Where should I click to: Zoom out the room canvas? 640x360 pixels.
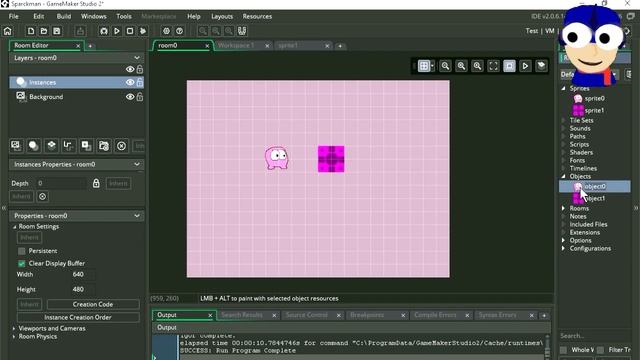click(x=445, y=66)
